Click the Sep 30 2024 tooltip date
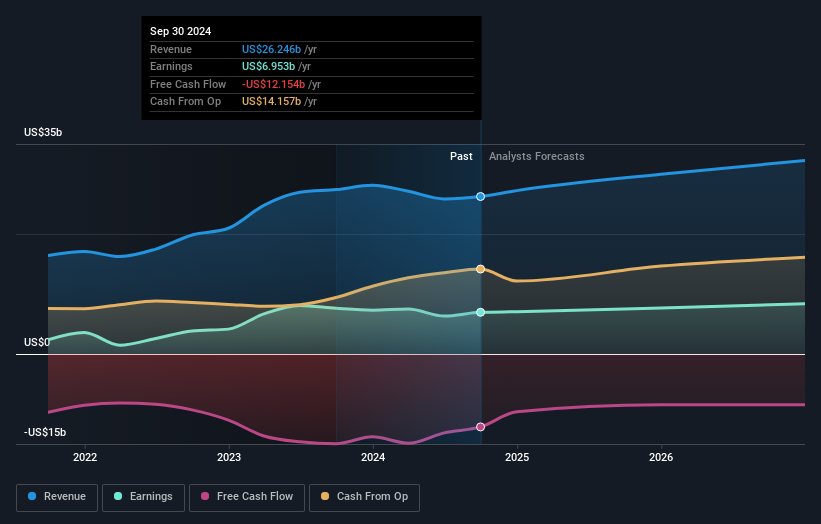This screenshot has width=821, height=524. (181, 31)
